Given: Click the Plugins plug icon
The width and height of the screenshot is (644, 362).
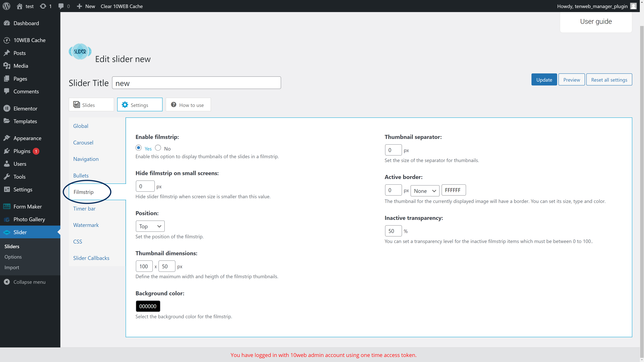Looking at the screenshot, I should (7, 151).
